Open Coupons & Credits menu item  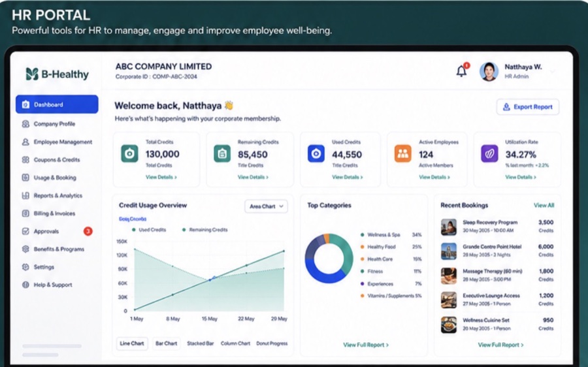[x=57, y=160]
